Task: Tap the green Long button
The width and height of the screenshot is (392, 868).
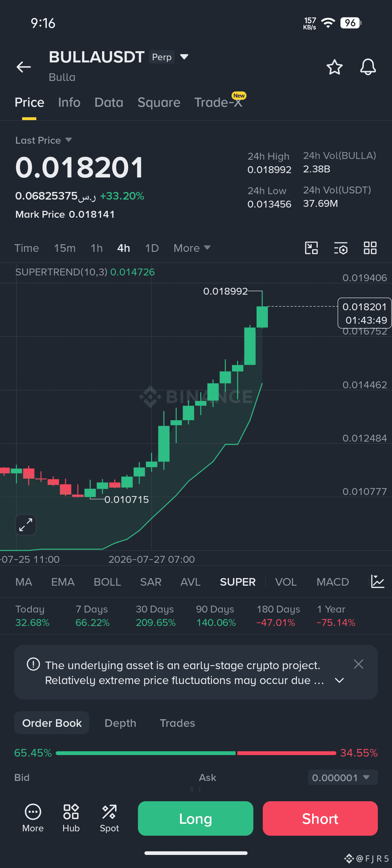Action: pos(196,818)
